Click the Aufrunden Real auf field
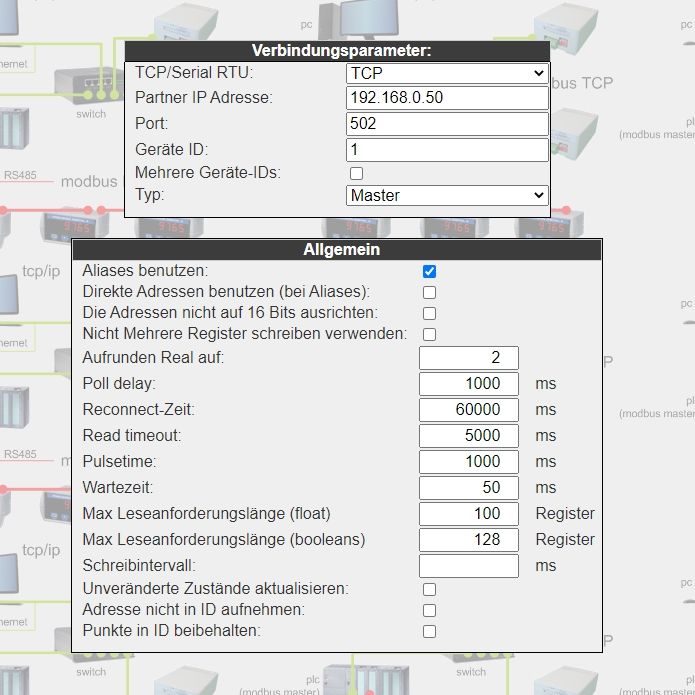695x695 pixels. pos(469,358)
